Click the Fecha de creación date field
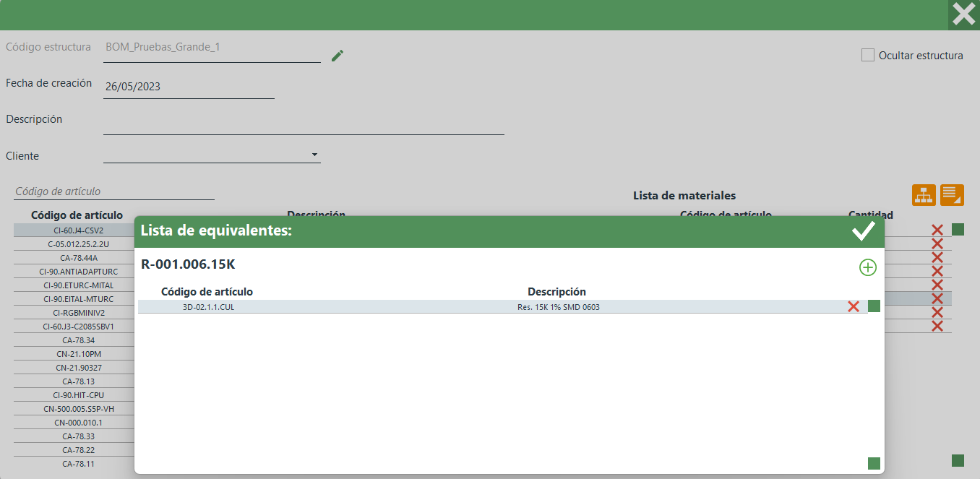The height and width of the screenshot is (479, 980). 188,87
